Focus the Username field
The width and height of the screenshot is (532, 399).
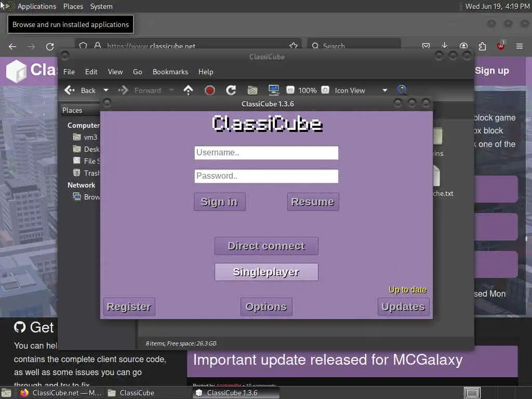coord(267,153)
